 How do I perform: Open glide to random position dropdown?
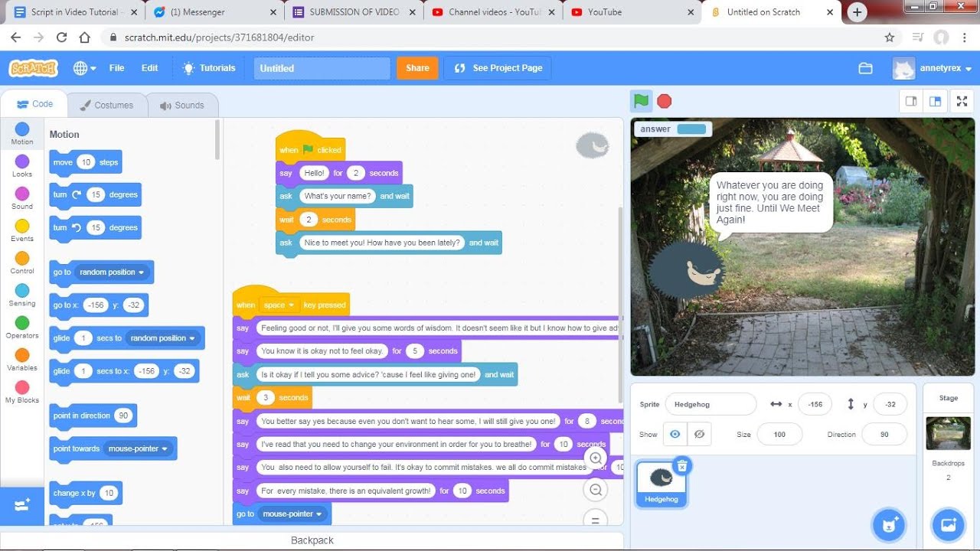coord(163,338)
